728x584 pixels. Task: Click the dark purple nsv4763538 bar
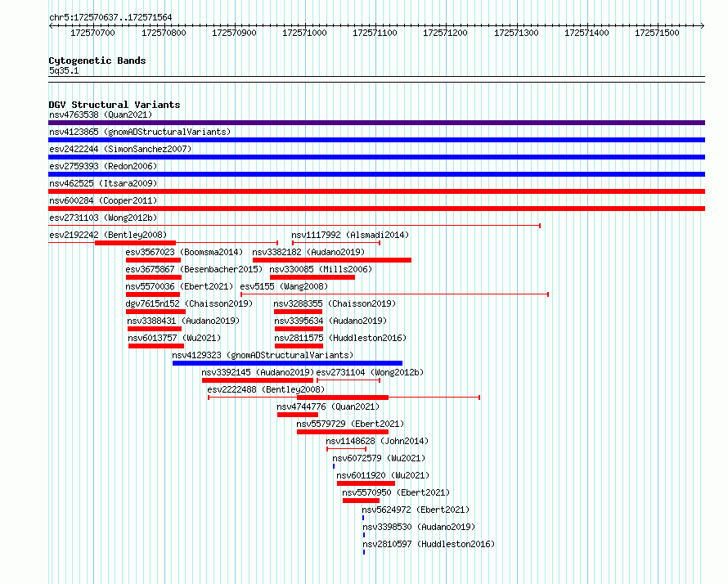376,123
